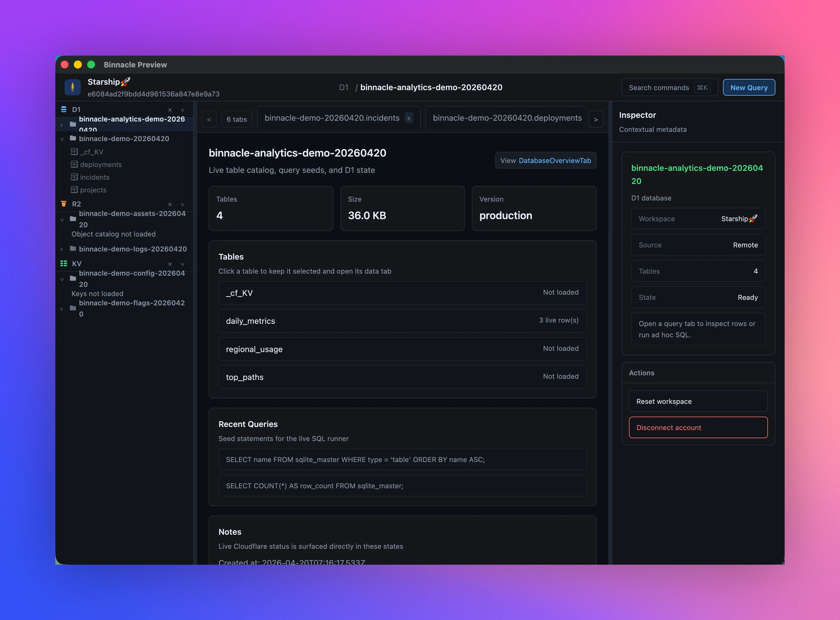Click the Workspace Starship row in Inspector
840x620 pixels.
point(698,218)
